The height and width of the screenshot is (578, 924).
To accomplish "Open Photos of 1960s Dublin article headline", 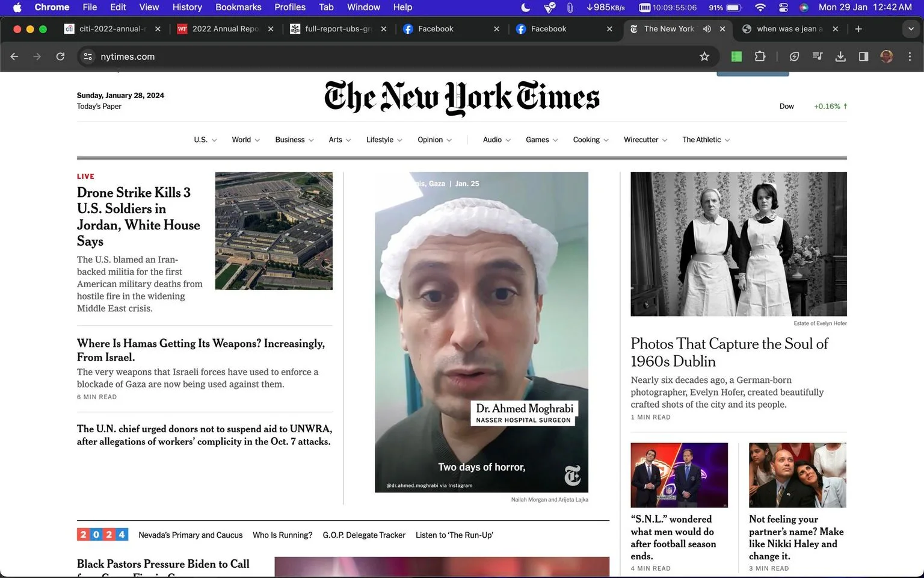I will pos(729,352).
